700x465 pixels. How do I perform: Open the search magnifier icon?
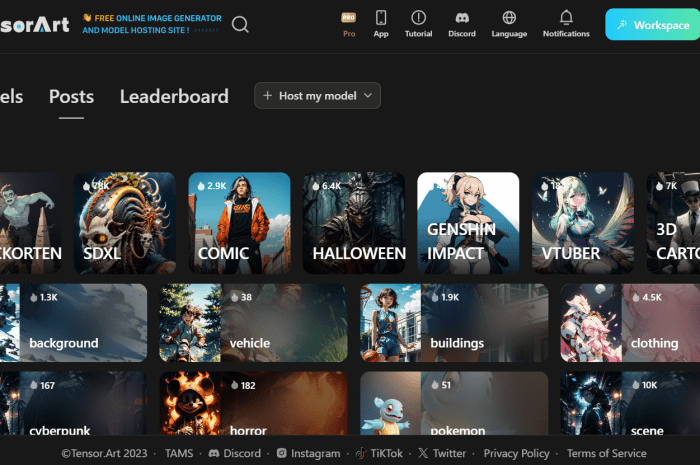point(240,24)
